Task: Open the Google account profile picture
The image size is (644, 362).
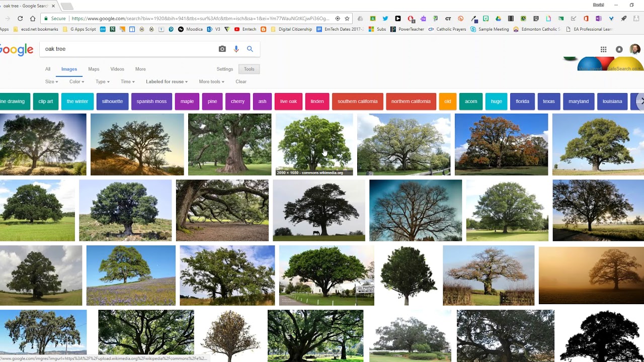Action: [x=635, y=49]
